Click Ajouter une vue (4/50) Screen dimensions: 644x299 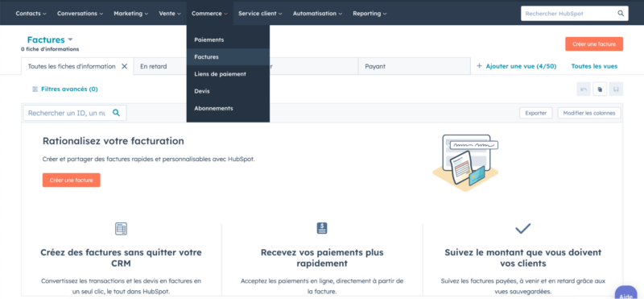(516, 66)
